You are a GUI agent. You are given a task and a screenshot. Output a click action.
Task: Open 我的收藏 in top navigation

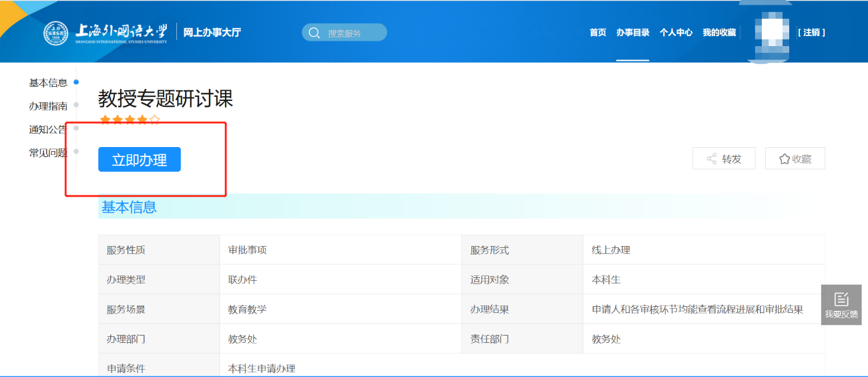point(719,33)
